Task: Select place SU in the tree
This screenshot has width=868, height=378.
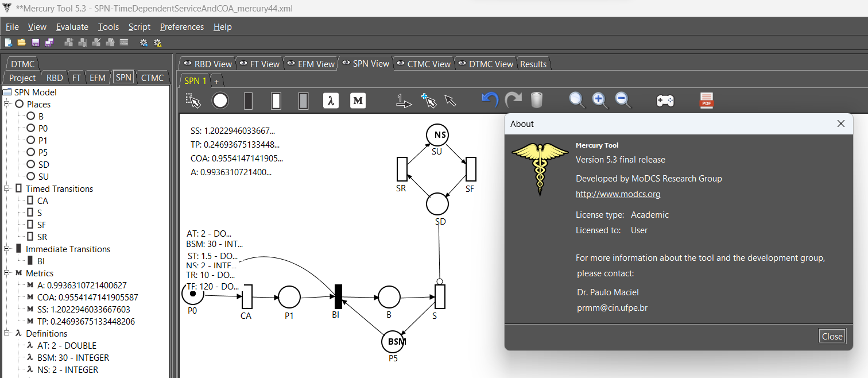Action: (38, 176)
